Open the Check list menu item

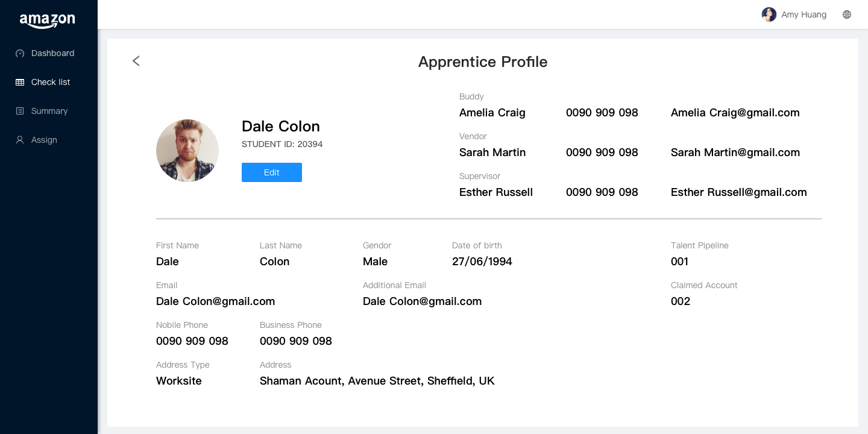pos(51,82)
